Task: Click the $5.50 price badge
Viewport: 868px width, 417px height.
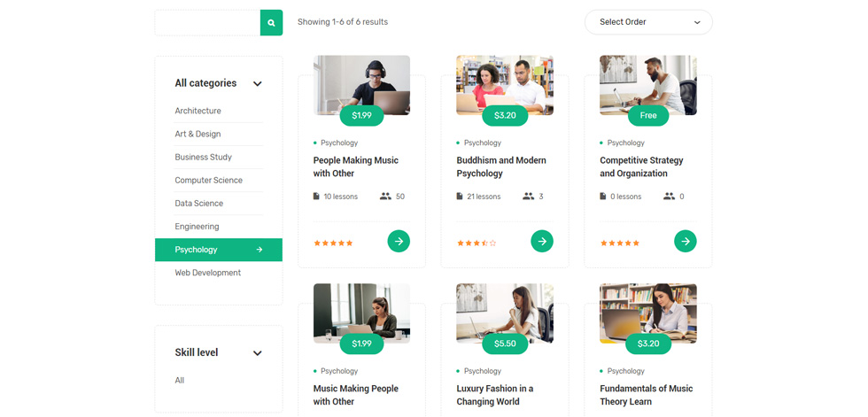Action: [x=505, y=344]
